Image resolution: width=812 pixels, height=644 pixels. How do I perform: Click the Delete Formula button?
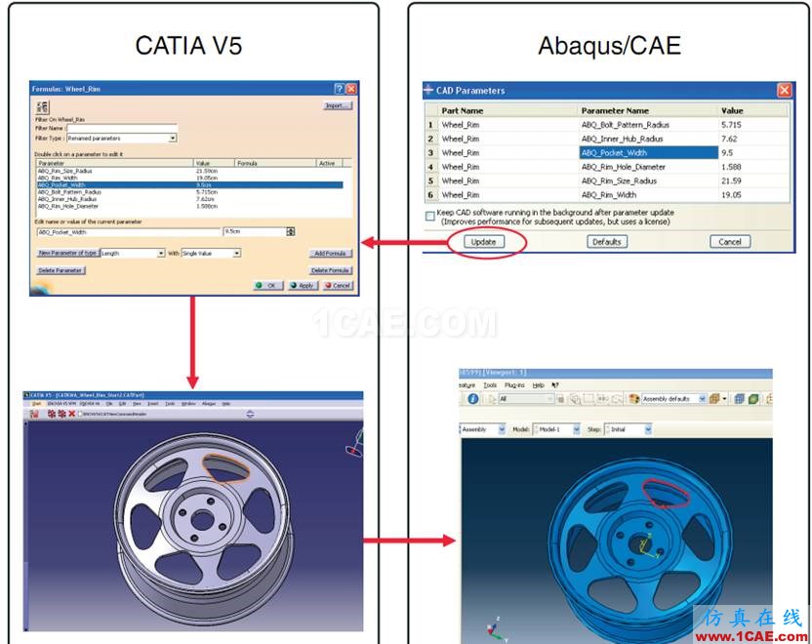pos(331,270)
